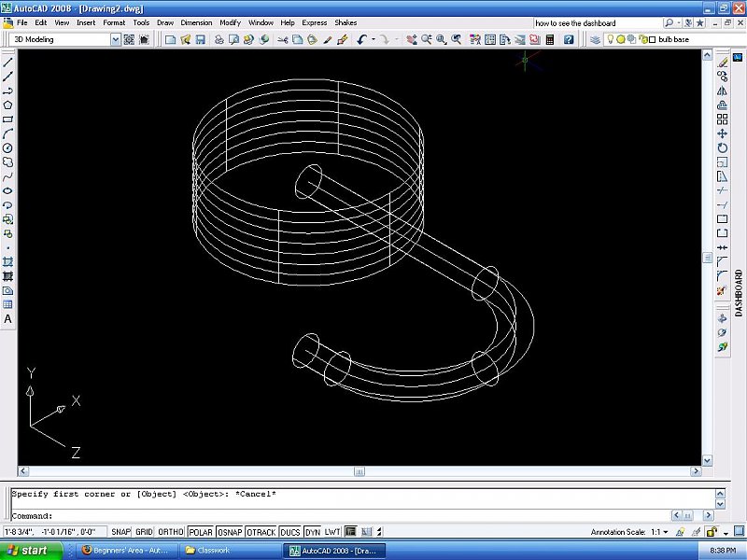This screenshot has width=747, height=560.
Task: Select the Ellipse draw tool
Action: pyautogui.click(x=7, y=191)
